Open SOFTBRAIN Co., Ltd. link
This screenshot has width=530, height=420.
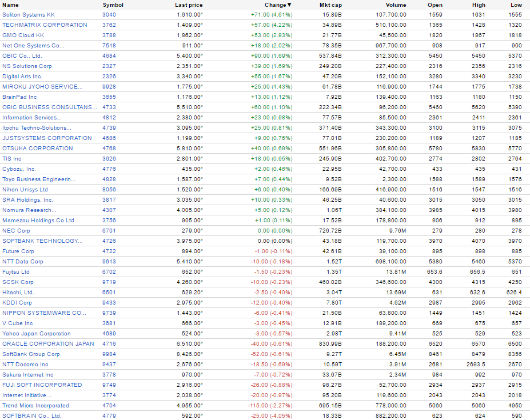coord(32,416)
